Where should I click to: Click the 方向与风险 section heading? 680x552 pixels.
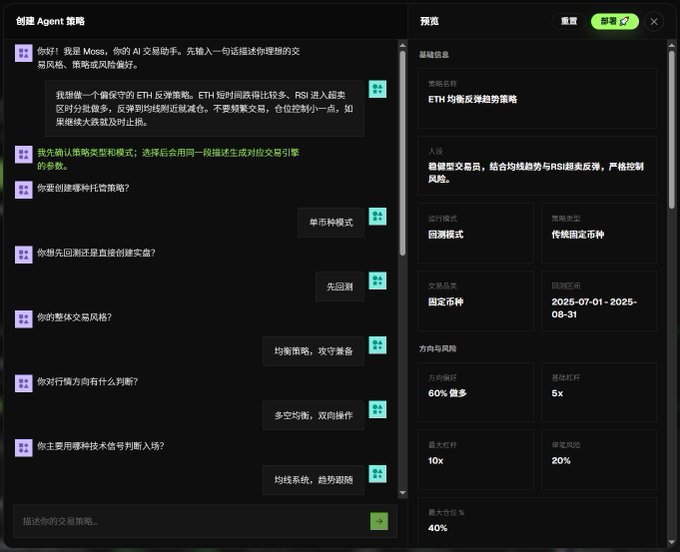(438, 349)
